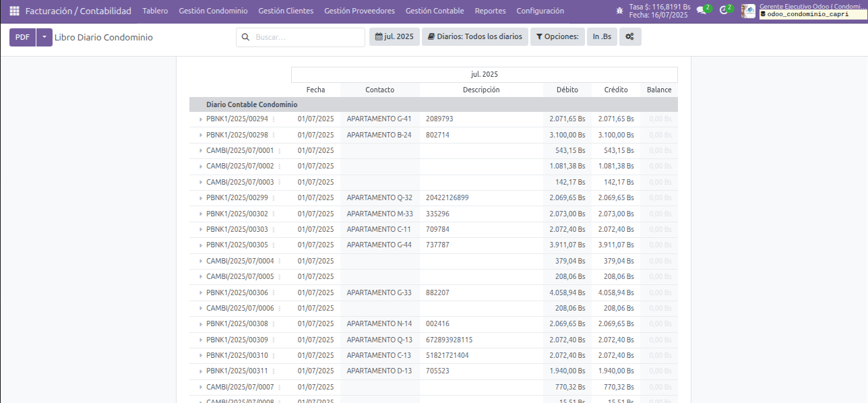The height and width of the screenshot is (403, 868).
Task: Expand entry PBNK1/2025/00298
Action: point(200,135)
